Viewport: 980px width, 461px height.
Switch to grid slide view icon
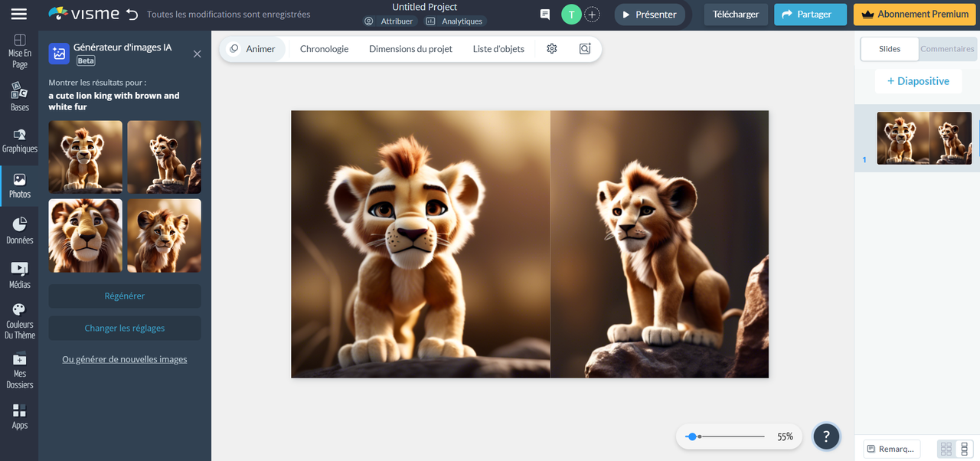[x=946, y=449]
